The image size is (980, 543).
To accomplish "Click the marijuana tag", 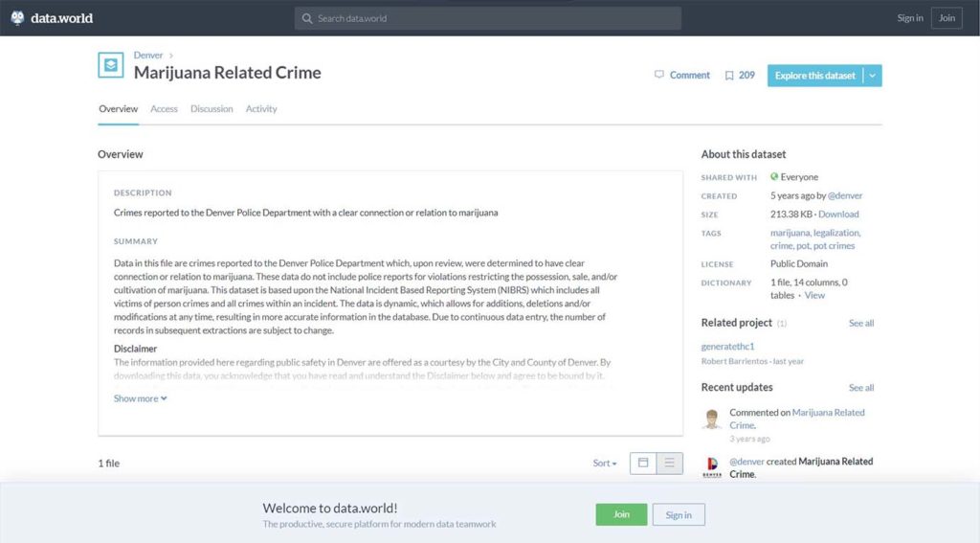I will tap(790, 233).
